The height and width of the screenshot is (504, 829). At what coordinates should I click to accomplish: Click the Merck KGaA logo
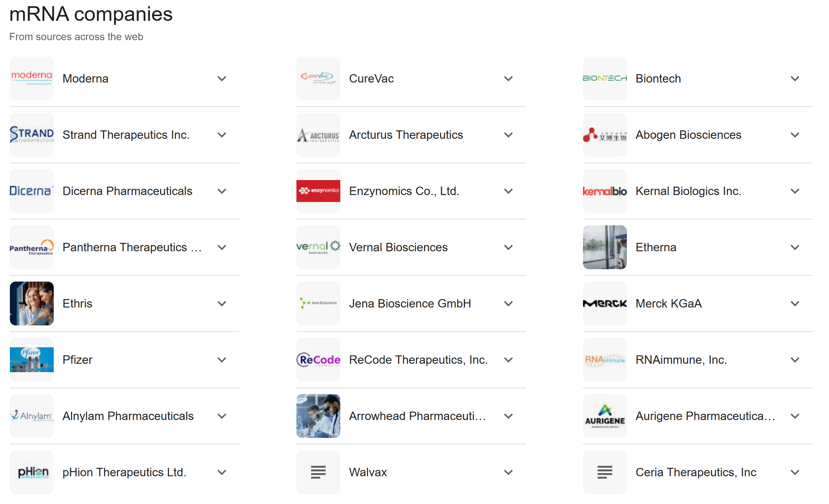[605, 303]
